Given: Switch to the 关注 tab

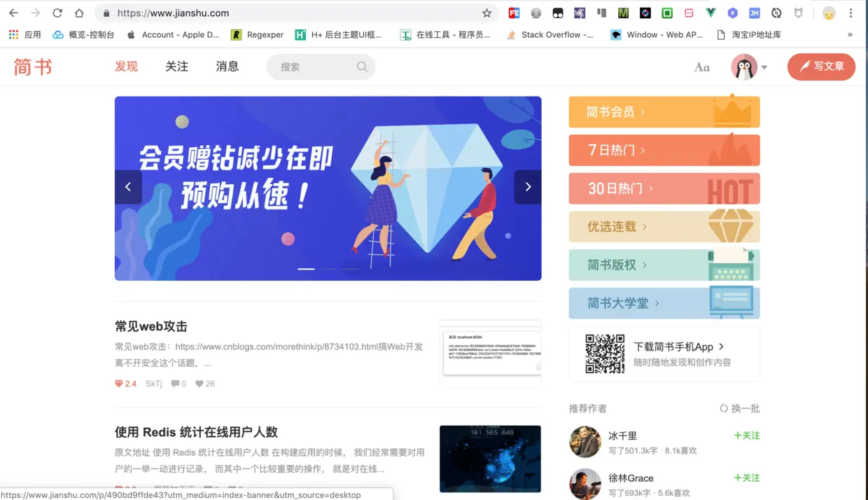Looking at the screenshot, I should click(x=176, y=67).
